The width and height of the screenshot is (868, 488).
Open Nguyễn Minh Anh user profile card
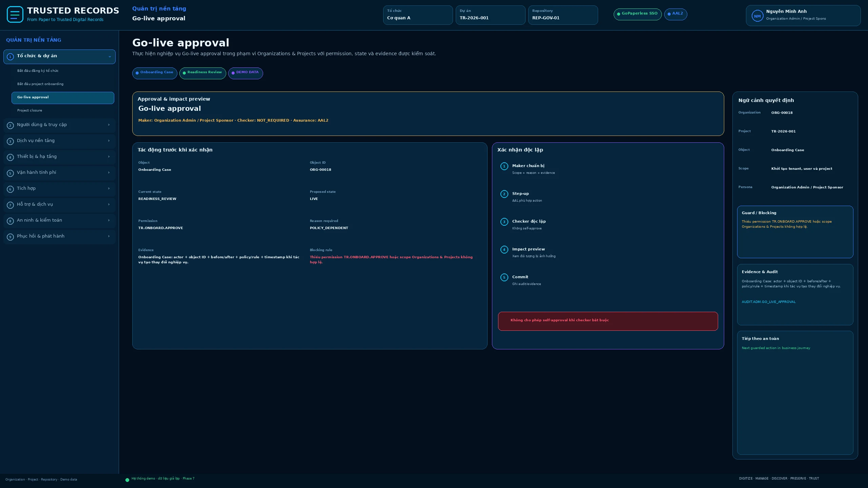click(803, 16)
